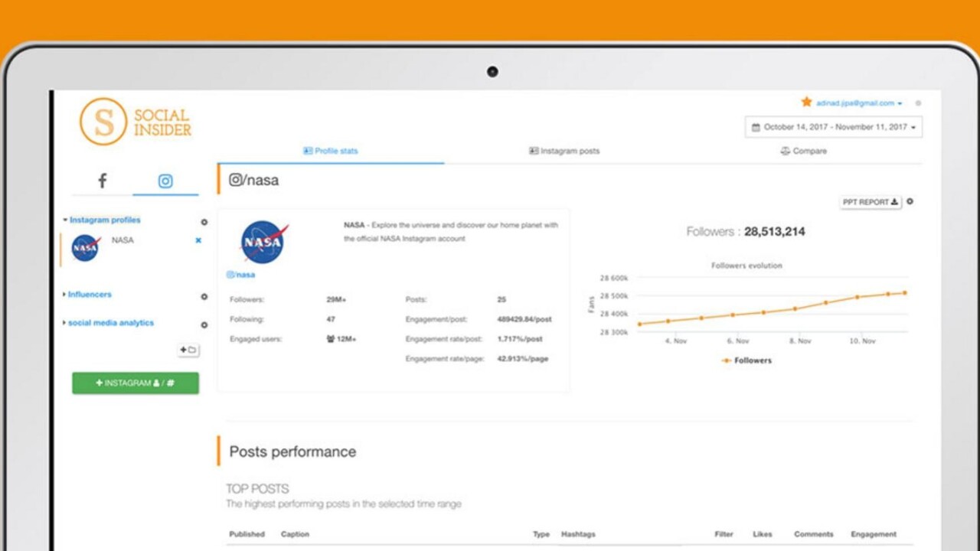This screenshot has height=551, width=980.
Task: Expand the social media analytics section
Action: point(110,323)
